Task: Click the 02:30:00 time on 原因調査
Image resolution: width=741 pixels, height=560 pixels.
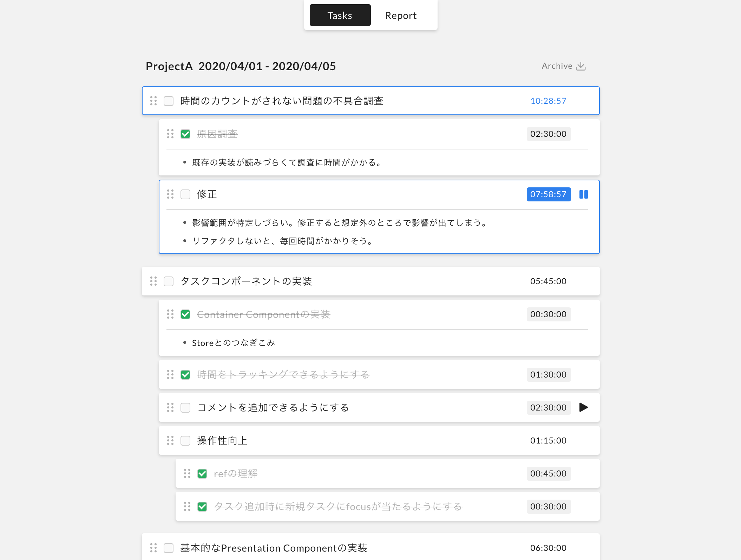Action: click(x=548, y=134)
